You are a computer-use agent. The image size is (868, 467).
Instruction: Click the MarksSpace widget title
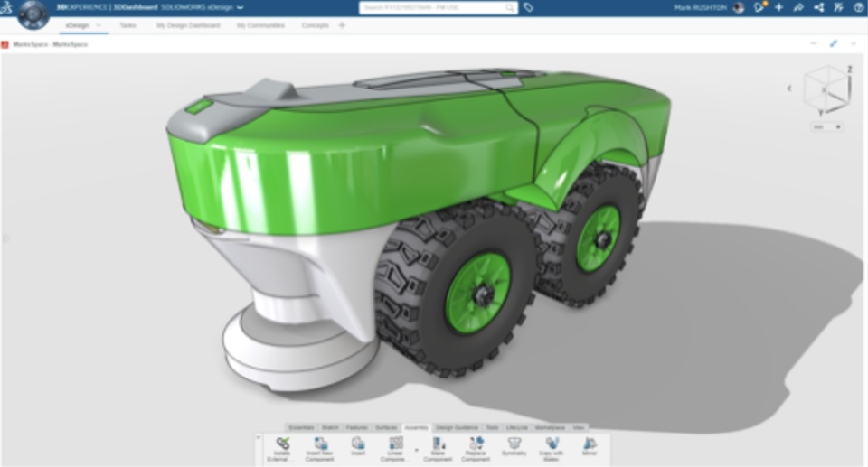[x=51, y=44]
